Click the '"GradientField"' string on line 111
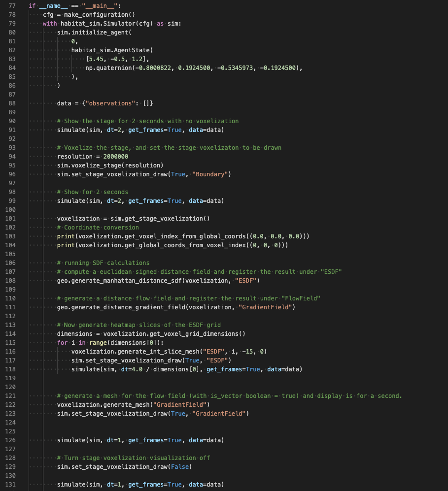 pos(265,307)
